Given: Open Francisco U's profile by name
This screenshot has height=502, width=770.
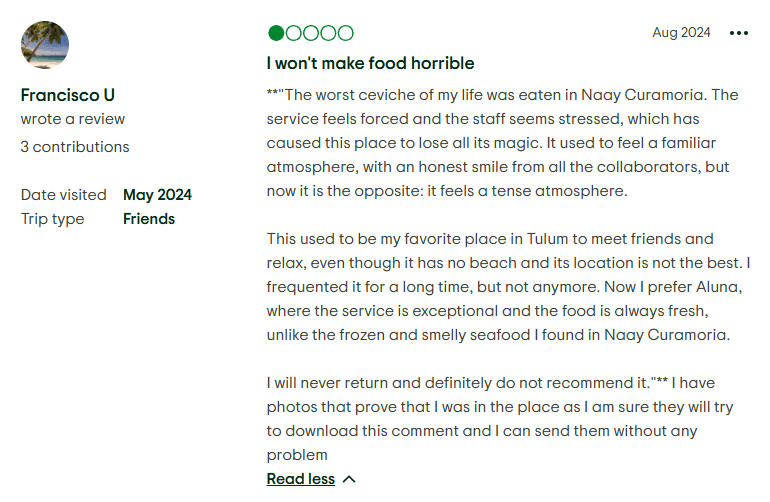Looking at the screenshot, I should [x=67, y=95].
